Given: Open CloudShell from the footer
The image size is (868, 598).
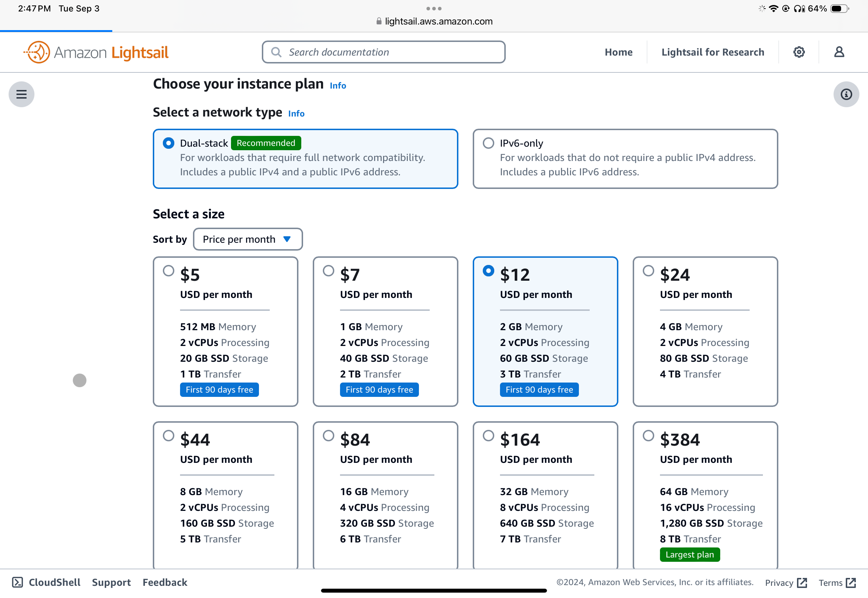Looking at the screenshot, I should tap(46, 582).
